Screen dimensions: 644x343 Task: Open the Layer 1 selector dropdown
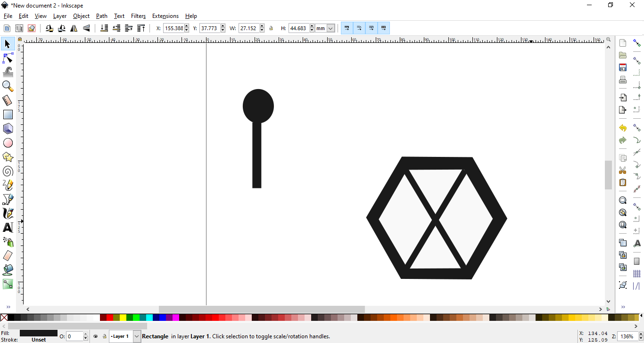(137, 336)
